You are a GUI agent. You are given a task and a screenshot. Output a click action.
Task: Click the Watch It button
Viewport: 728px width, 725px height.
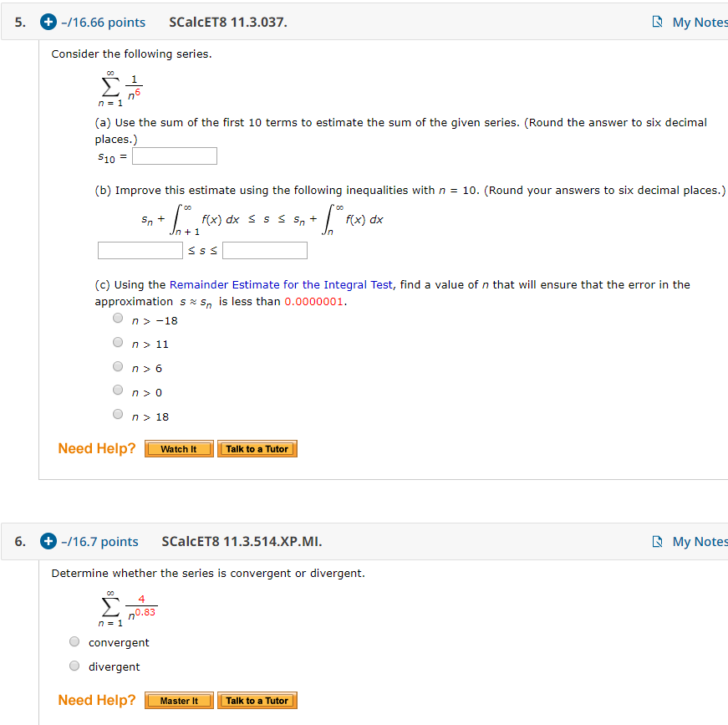(178, 448)
